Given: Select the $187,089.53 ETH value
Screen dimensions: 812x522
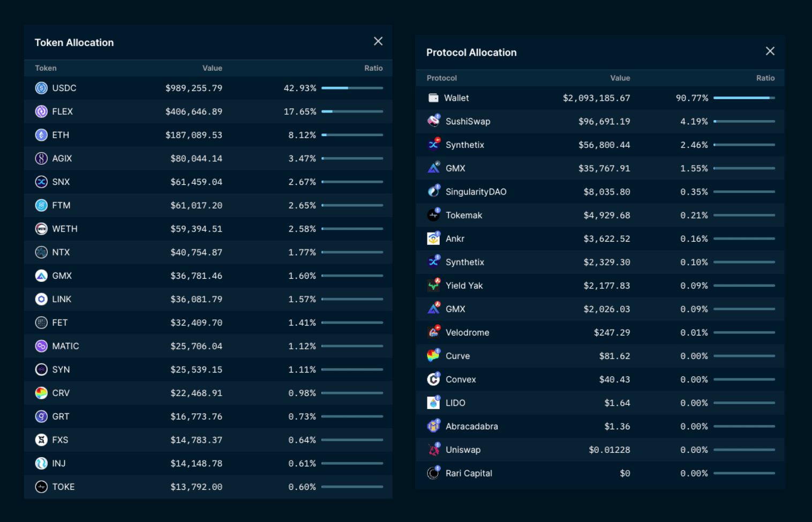Looking at the screenshot, I should 194,135.
